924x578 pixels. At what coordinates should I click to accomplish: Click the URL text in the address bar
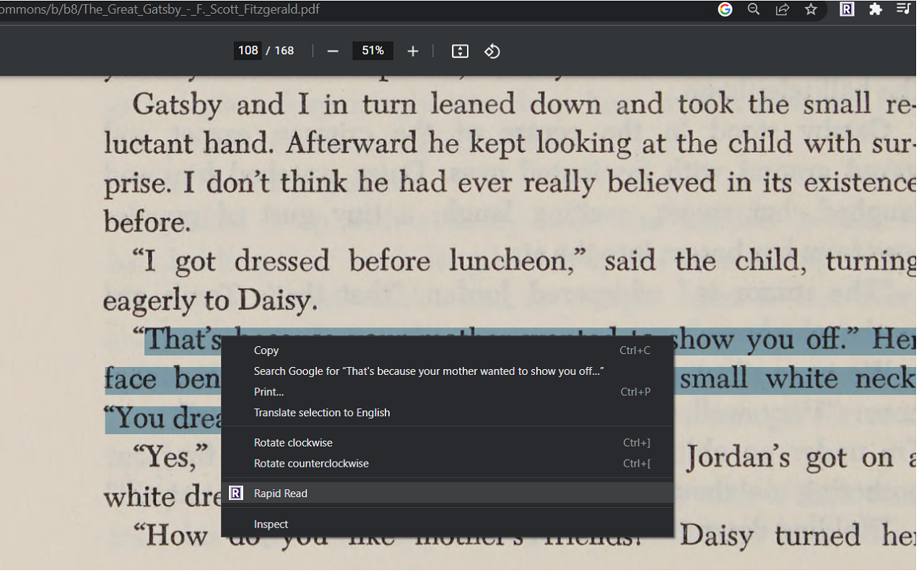(x=160, y=9)
